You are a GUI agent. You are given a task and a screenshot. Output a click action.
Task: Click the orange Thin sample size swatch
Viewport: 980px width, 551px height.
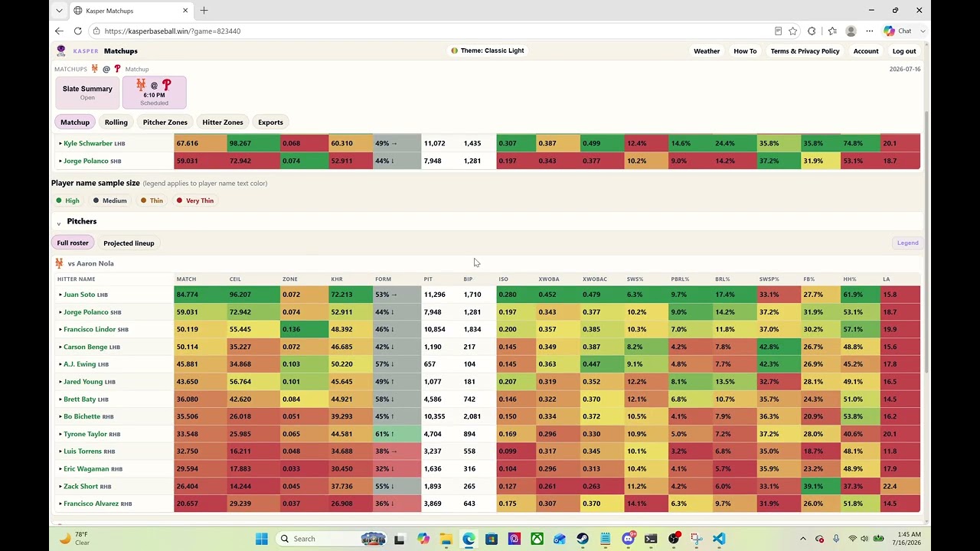(x=143, y=201)
